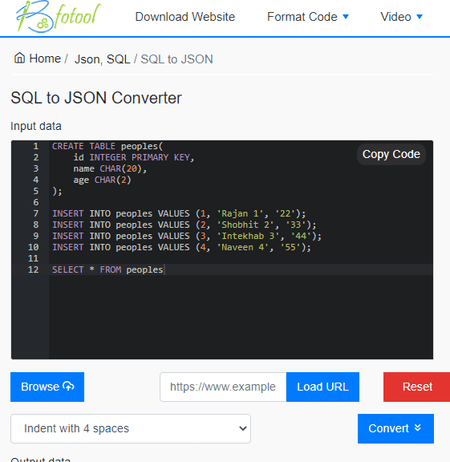Click the id INTEGER PRIMARY KEY line
This screenshot has height=462, width=450.
click(x=134, y=157)
